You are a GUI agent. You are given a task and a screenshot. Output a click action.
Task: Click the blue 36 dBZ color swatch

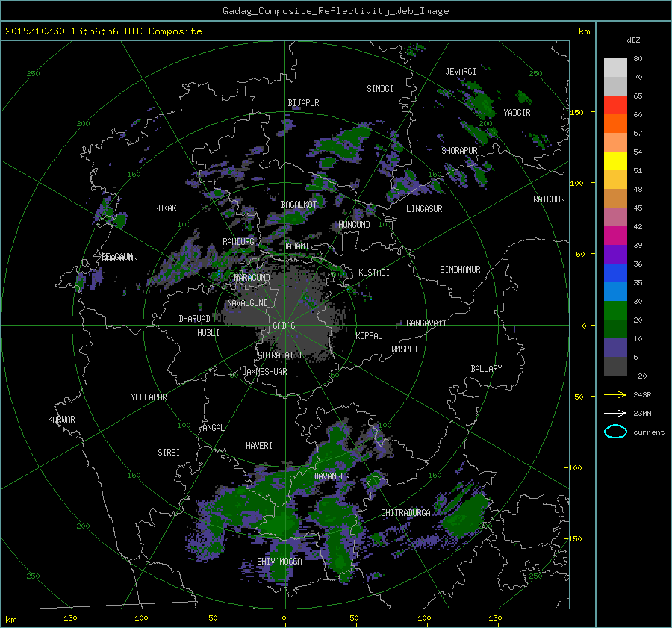[615, 273]
